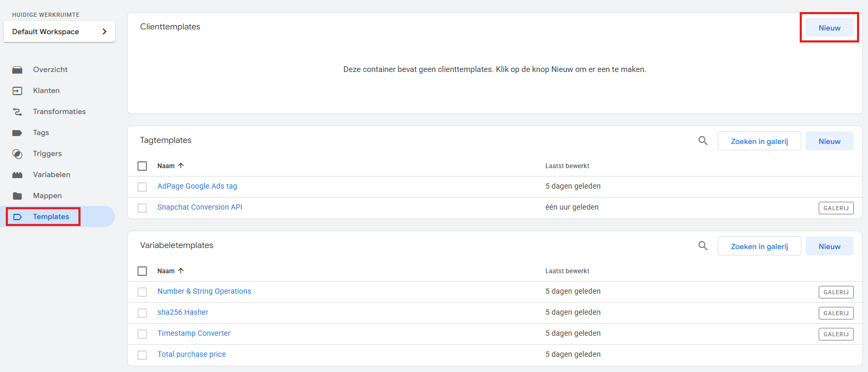868x372 pixels.
Task: Search Variabeletemplates using the magnifier icon
Action: tap(703, 246)
